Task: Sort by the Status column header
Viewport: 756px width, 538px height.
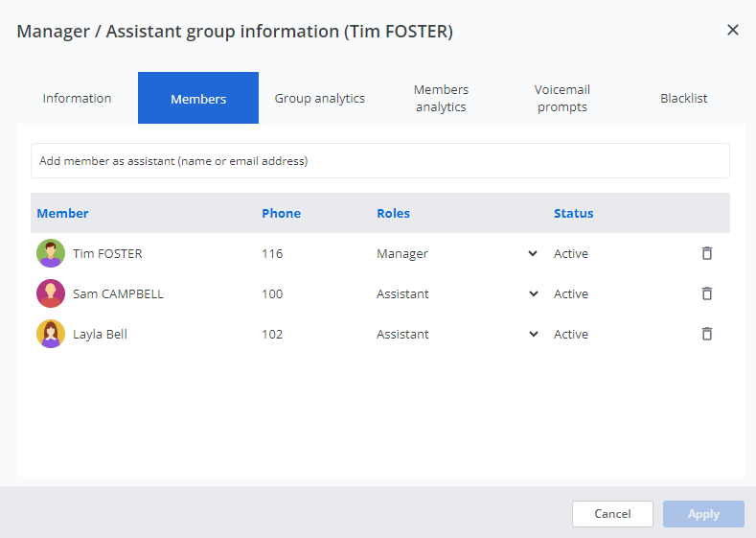Action: click(573, 214)
